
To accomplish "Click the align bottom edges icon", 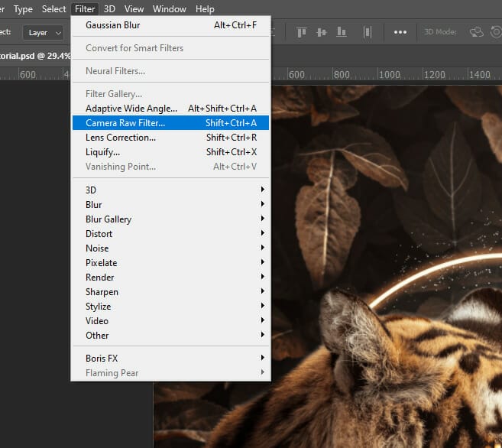I will point(340,32).
